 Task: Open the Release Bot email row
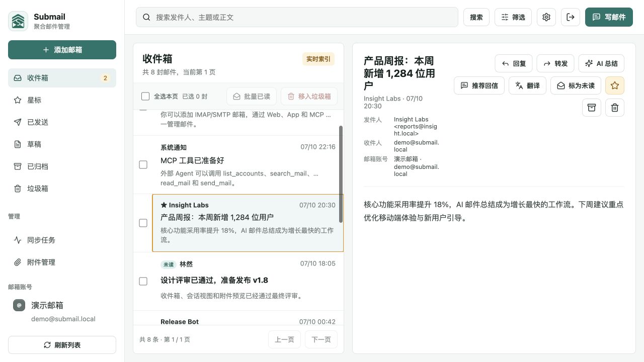[x=248, y=318]
